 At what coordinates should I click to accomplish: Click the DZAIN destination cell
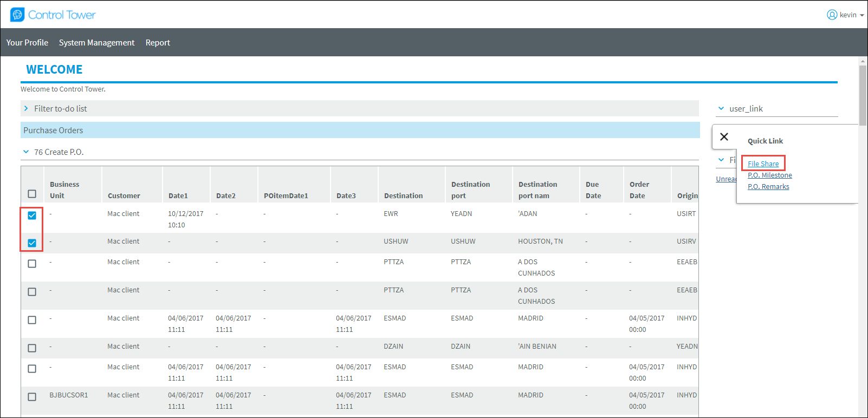[393, 346]
